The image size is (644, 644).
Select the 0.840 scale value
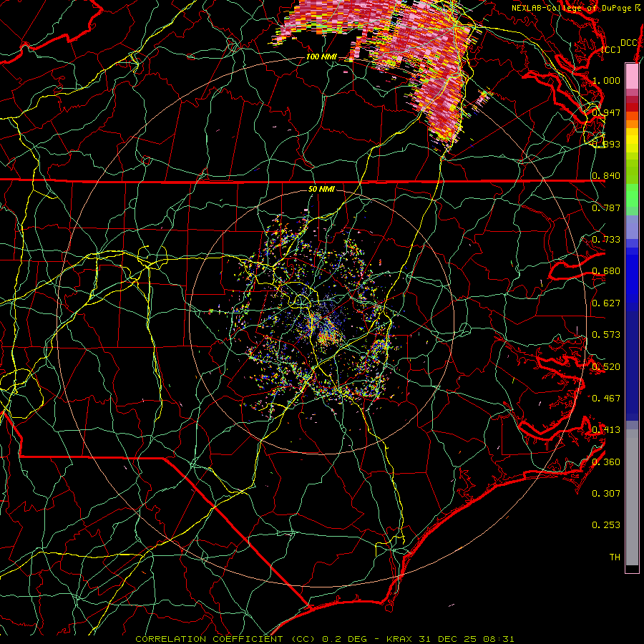coord(606,176)
